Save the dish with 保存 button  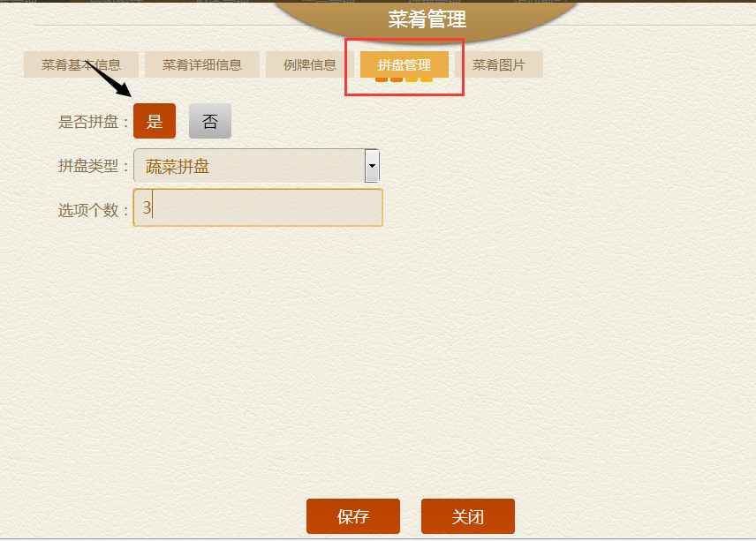coord(353,516)
